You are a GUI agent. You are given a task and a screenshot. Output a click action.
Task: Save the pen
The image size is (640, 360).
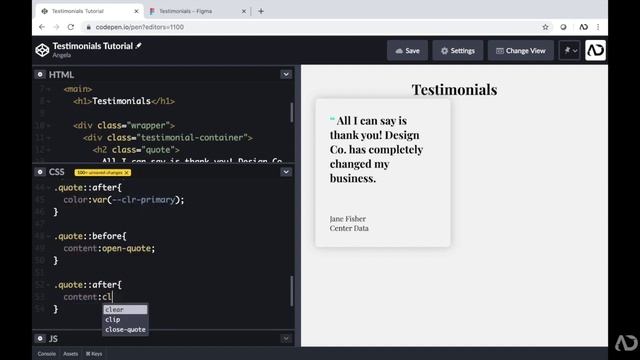(407, 51)
